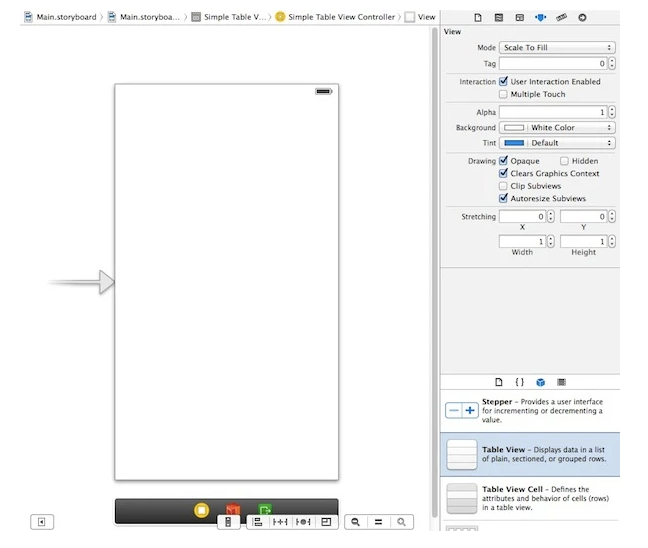This screenshot has height=548, width=648.
Task: Click the green Exit icon
Action: click(x=265, y=508)
